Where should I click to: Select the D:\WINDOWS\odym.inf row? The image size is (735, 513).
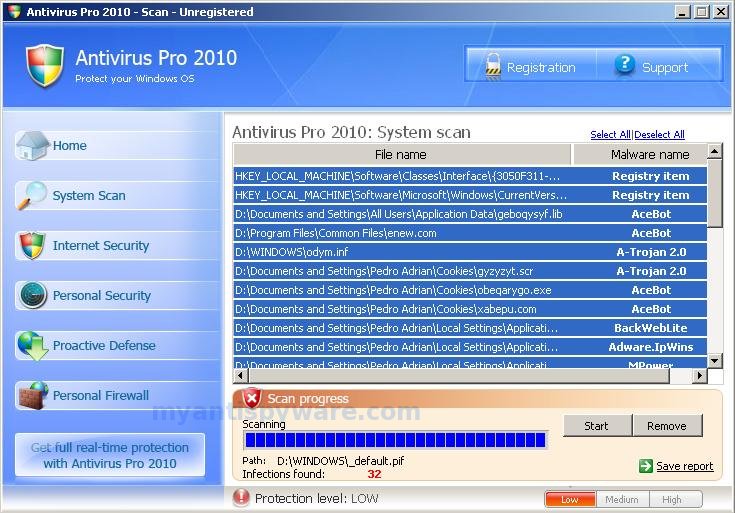tap(470, 252)
